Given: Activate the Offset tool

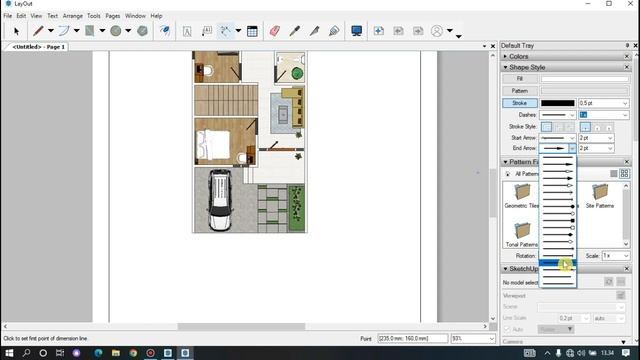Looking at the screenshot, I should (164, 31).
